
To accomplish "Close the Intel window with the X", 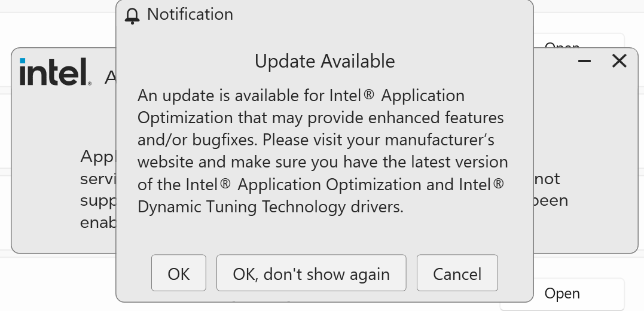I will click(619, 61).
